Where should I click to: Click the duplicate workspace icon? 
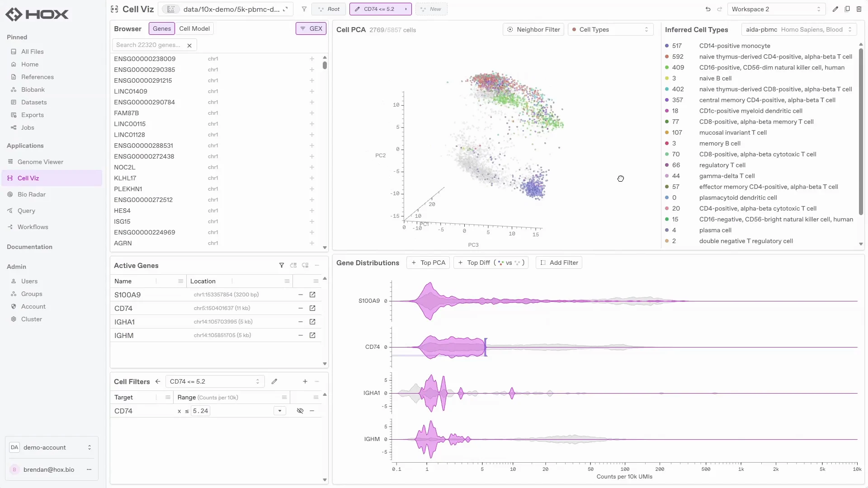pyautogui.click(x=847, y=9)
